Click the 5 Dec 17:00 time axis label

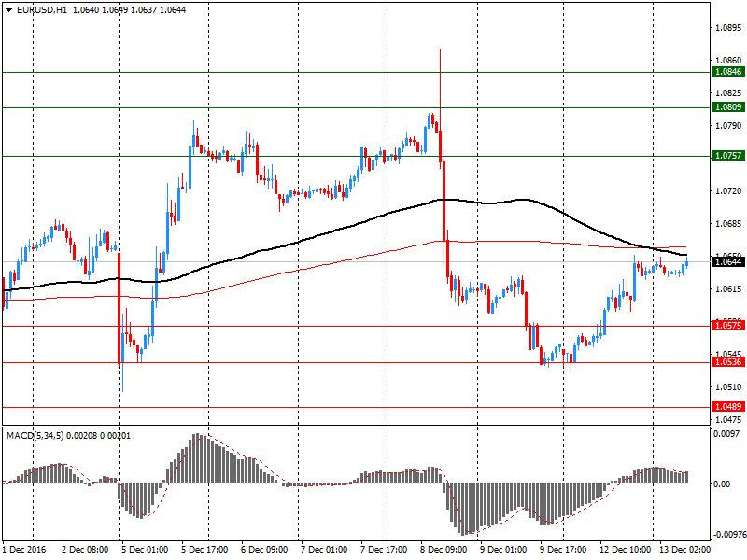(204, 550)
